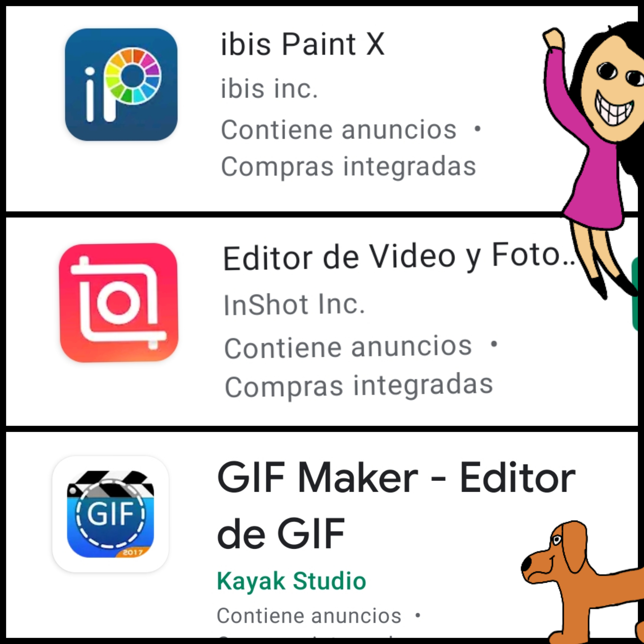Click the rainbow color wheel in ibis logo
This screenshot has width=644, height=644.
pos(133,75)
